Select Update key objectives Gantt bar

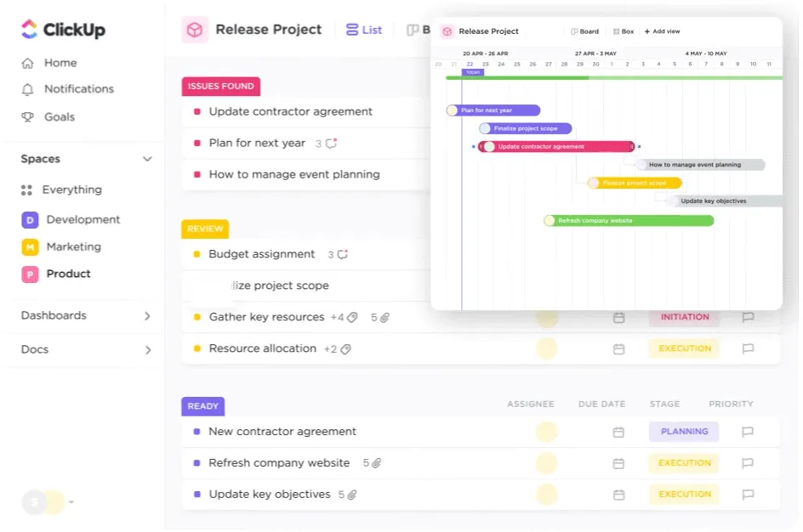(725, 201)
